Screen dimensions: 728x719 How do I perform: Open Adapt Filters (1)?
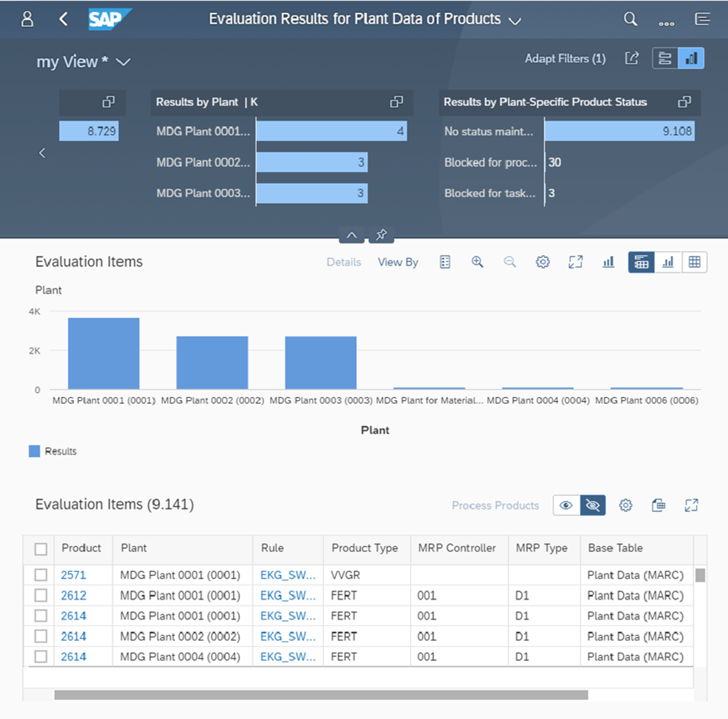coord(565,58)
